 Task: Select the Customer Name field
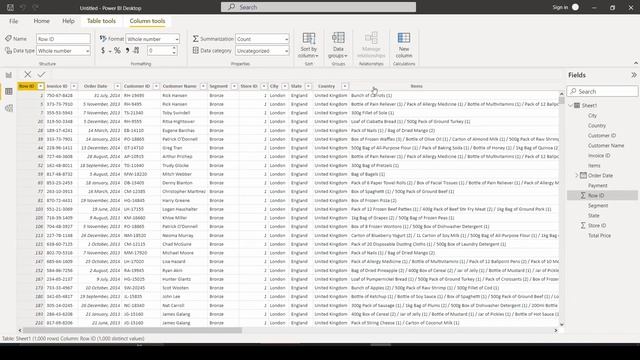click(606, 145)
